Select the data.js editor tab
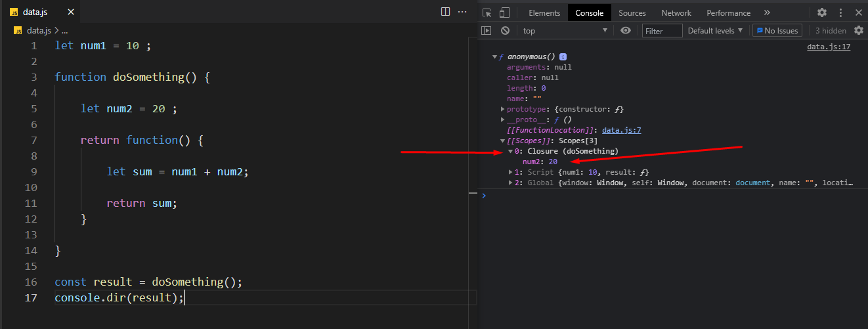This screenshot has height=329, width=868. tap(41, 12)
